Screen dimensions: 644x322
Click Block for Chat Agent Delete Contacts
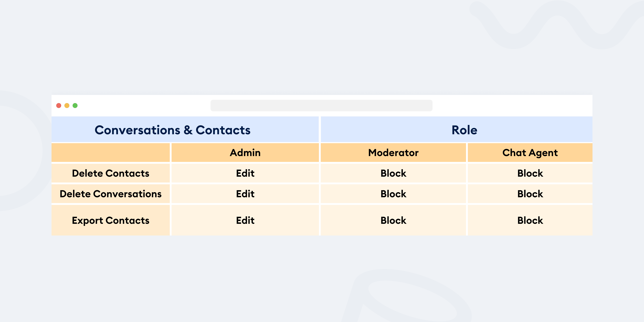(530, 173)
